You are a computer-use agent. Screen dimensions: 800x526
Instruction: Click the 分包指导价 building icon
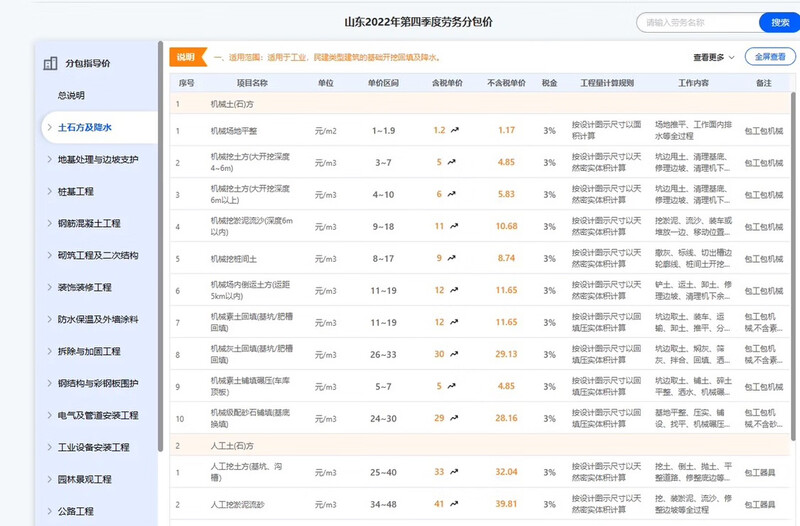50,64
